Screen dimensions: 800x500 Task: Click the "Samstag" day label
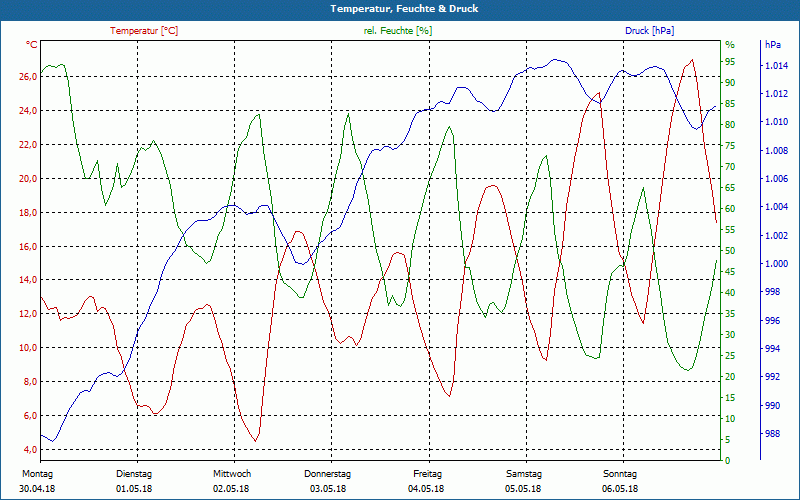(523, 474)
